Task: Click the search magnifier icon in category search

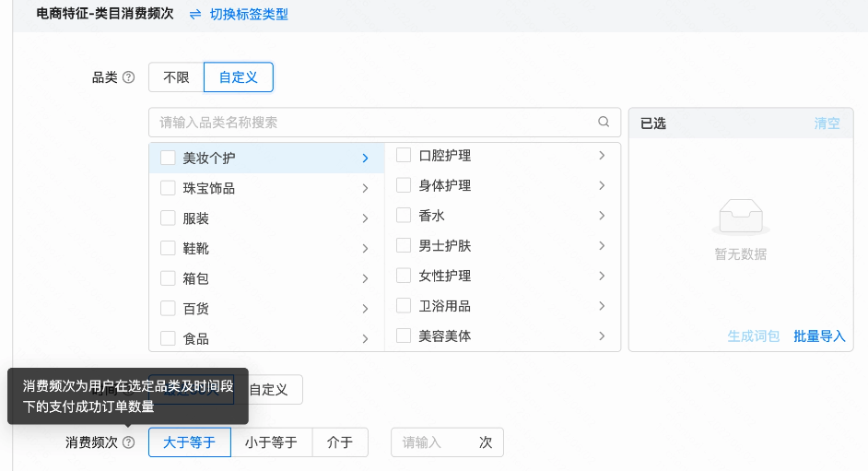Action: tap(604, 122)
